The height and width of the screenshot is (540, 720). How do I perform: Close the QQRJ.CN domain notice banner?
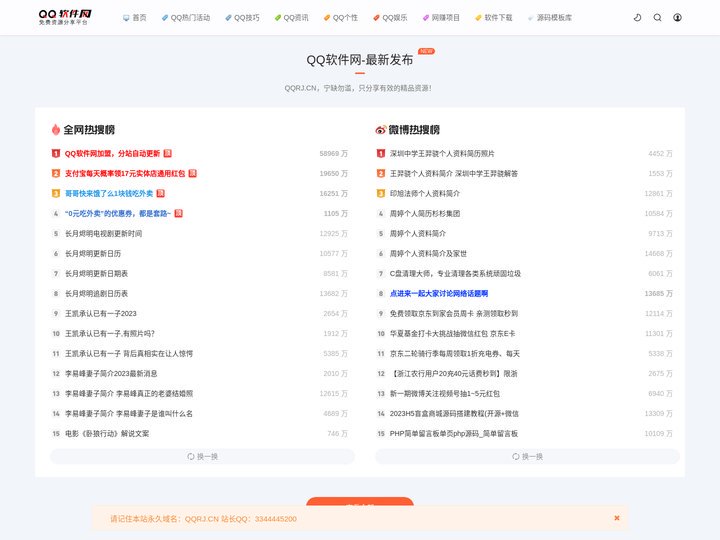pos(617,518)
